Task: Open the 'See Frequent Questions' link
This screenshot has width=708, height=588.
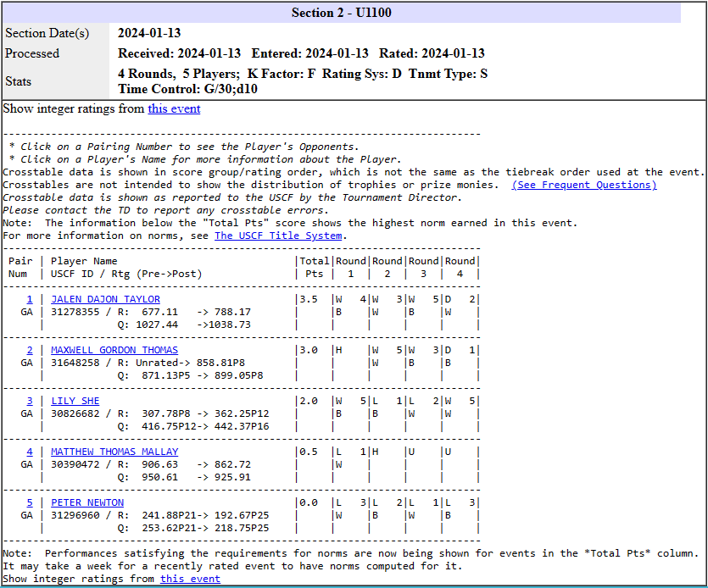Action: 583,185
